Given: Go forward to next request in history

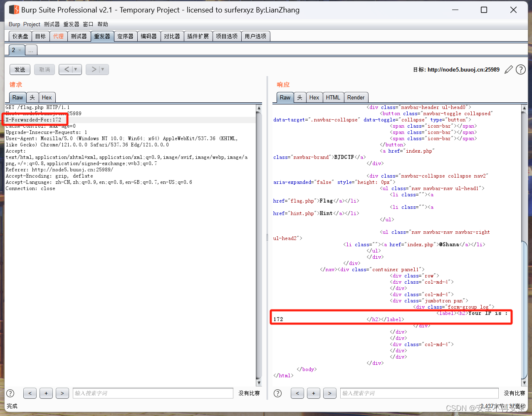Looking at the screenshot, I should (94, 69).
